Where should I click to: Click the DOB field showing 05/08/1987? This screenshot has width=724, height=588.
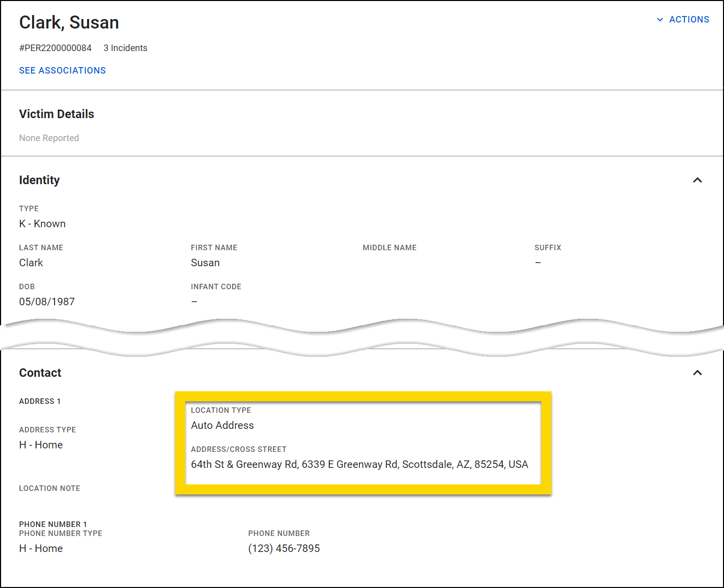click(x=47, y=301)
